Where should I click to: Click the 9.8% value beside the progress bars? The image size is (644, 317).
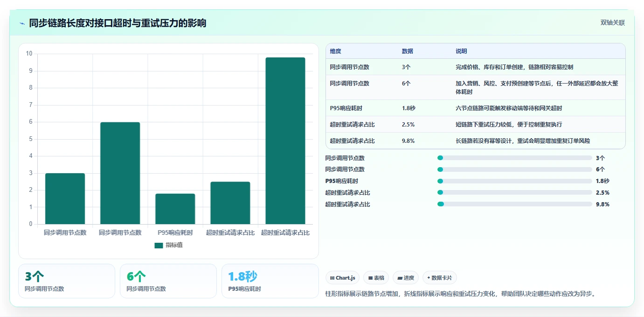(x=602, y=204)
